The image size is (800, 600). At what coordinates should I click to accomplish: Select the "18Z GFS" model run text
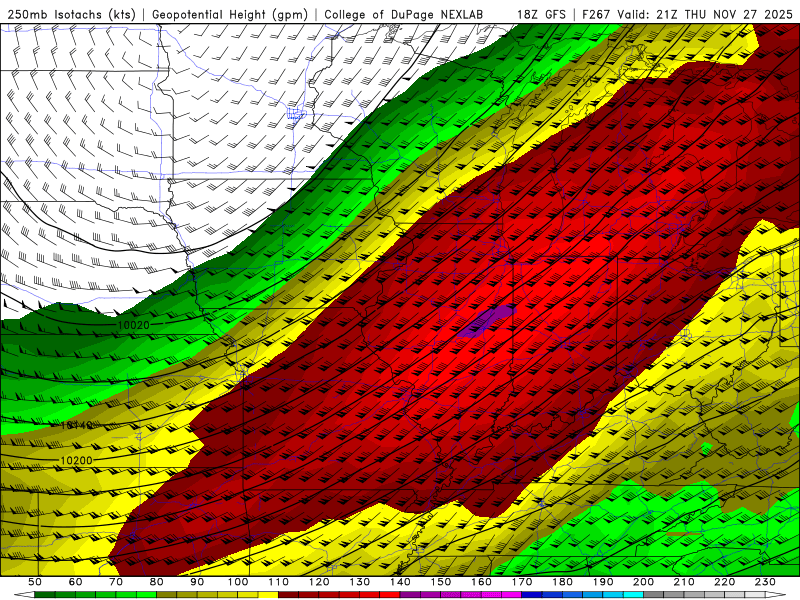pyautogui.click(x=541, y=14)
